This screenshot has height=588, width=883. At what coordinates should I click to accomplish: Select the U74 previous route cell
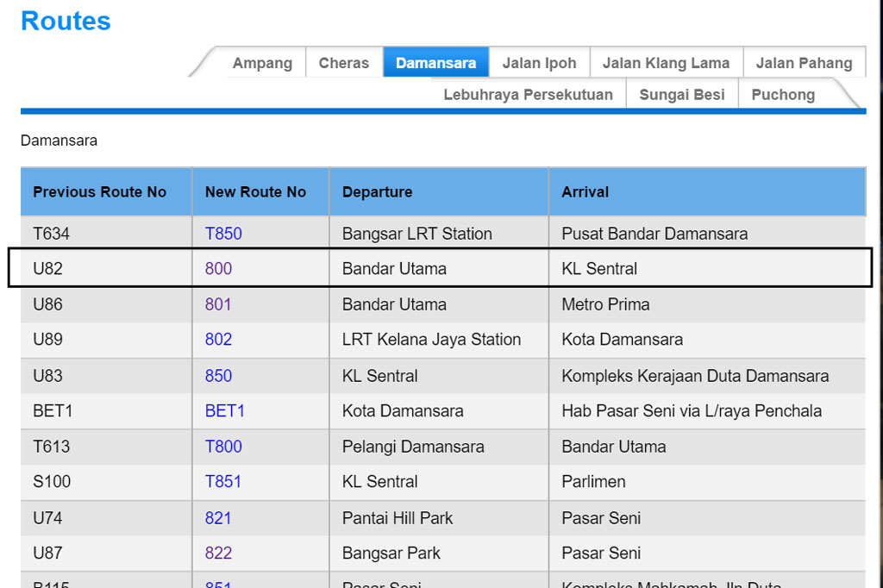pyautogui.click(x=106, y=517)
